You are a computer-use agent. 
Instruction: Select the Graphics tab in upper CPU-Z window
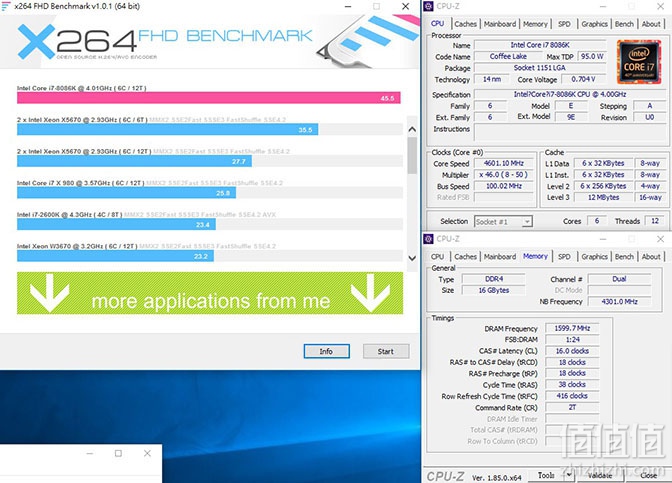(x=594, y=24)
